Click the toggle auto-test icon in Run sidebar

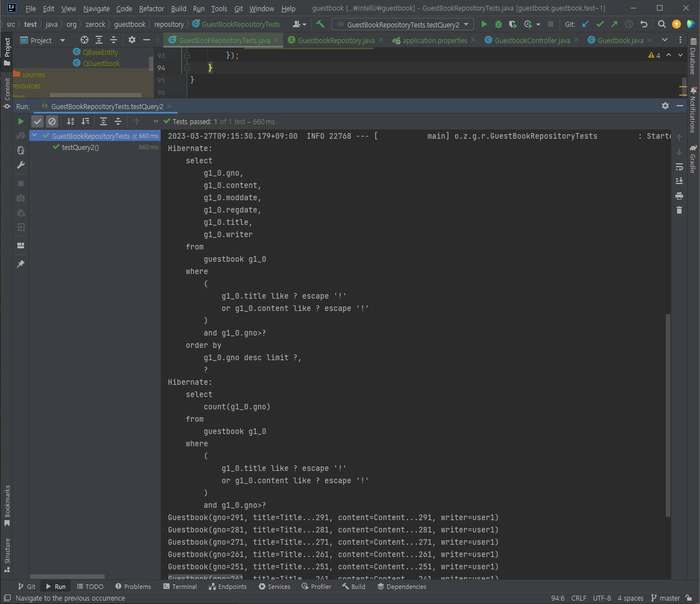[21, 150]
